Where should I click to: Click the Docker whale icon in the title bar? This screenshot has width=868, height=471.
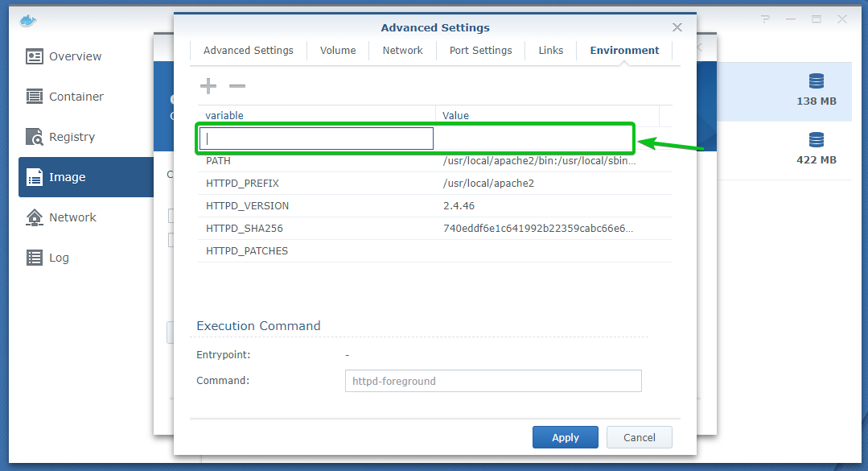point(27,20)
